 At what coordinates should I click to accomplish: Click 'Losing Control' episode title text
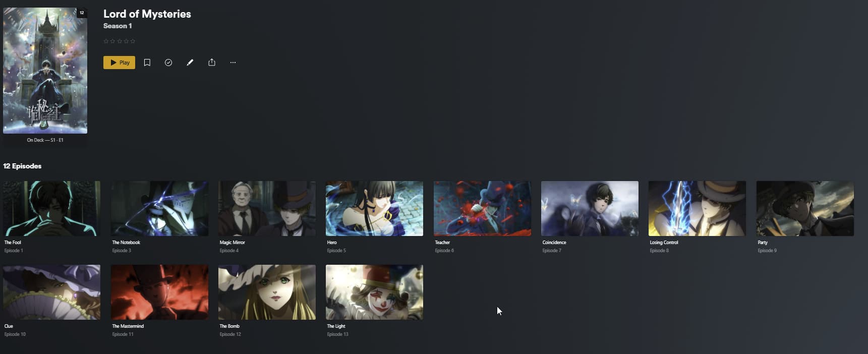pyautogui.click(x=664, y=243)
